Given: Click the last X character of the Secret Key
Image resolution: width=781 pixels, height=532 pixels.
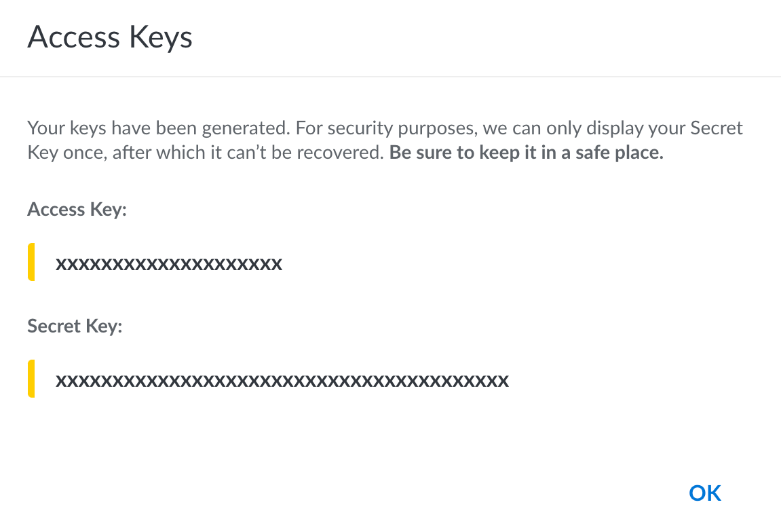Looking at the screenshot, I should point(503,381).
